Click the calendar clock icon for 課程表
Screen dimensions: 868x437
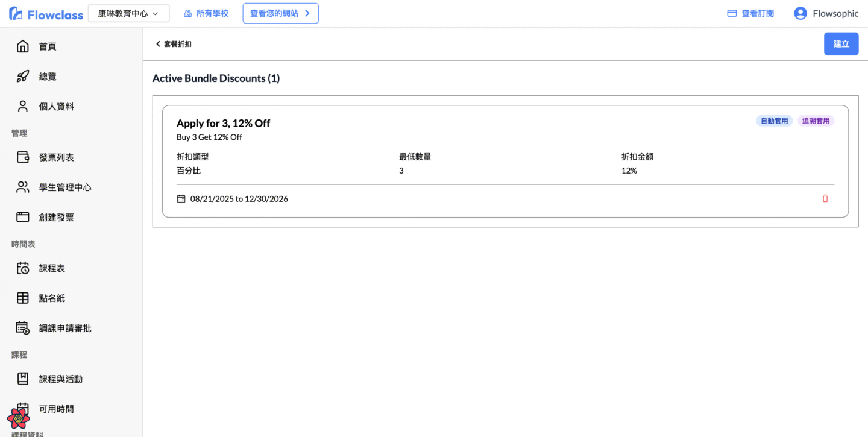tap(23, 268)
